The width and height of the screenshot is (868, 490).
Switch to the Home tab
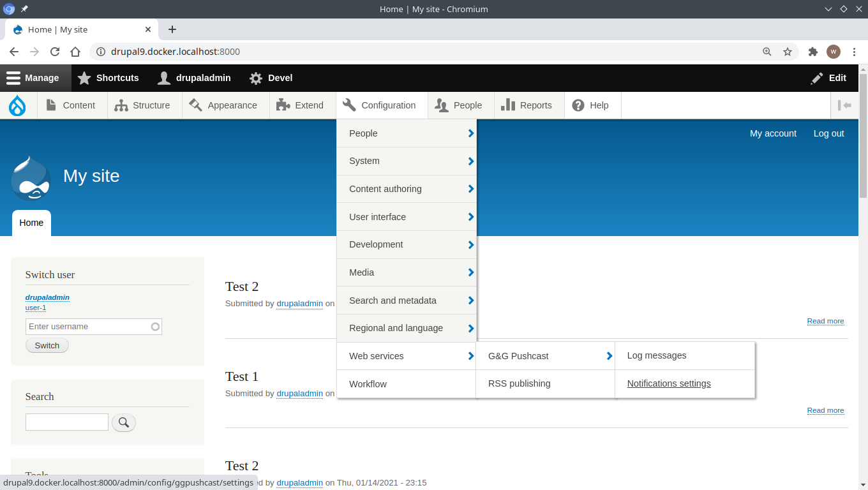[31, 222]
